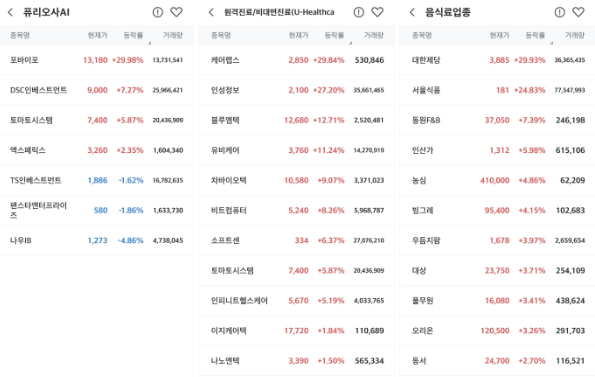This screenshot has height=377, width=595.
Task: Click the 퓨리오사AI panel title
Action: click(46, 13)
